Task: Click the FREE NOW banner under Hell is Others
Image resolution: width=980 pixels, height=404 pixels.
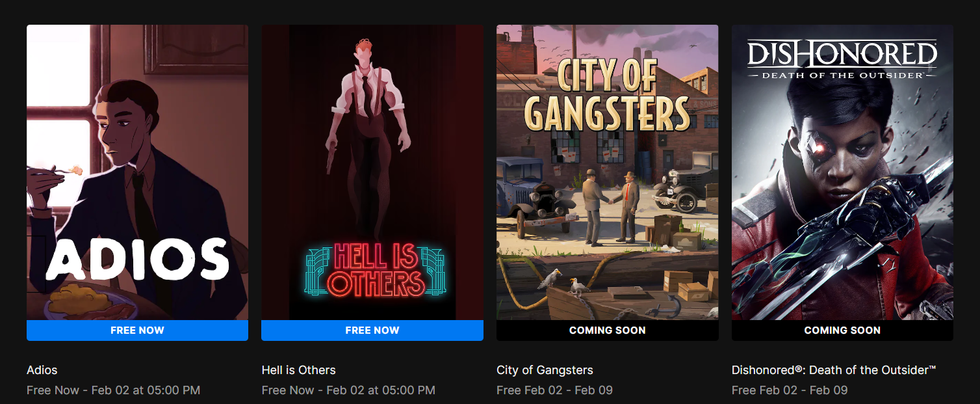Action: [372, 330]
